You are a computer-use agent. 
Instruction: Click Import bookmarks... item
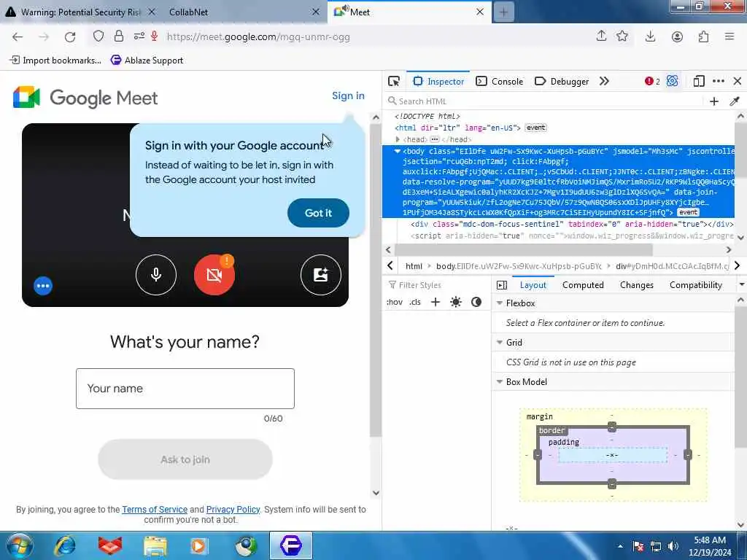point(55,60)
